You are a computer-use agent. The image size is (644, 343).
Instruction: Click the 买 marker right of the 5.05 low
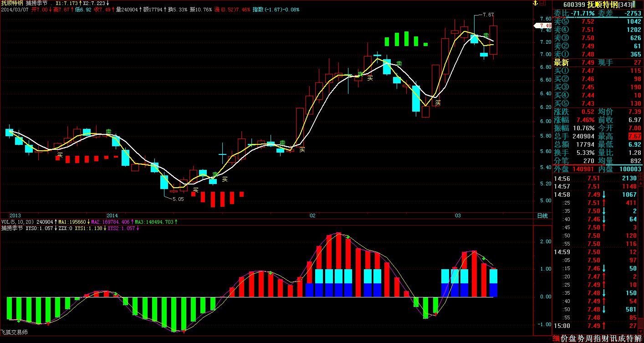click(x=195, y=189)
